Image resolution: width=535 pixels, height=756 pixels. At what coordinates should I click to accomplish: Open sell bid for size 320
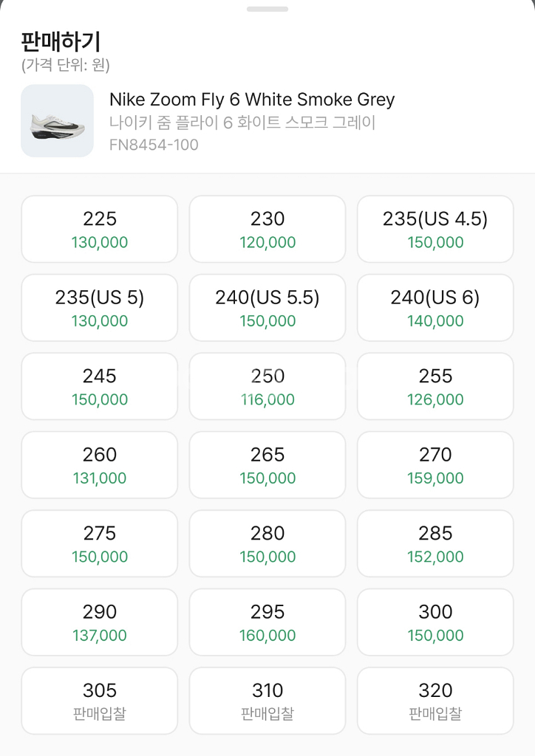click(x=435, y=701)
